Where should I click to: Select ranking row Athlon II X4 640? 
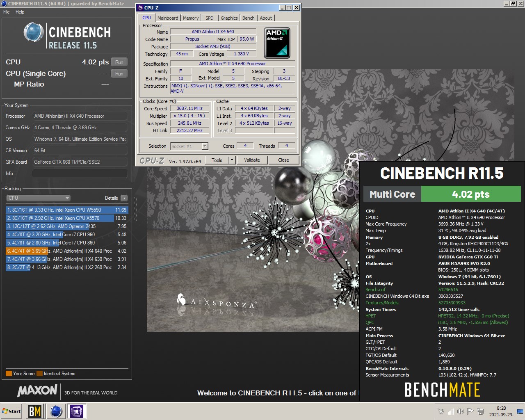point(66,251)
